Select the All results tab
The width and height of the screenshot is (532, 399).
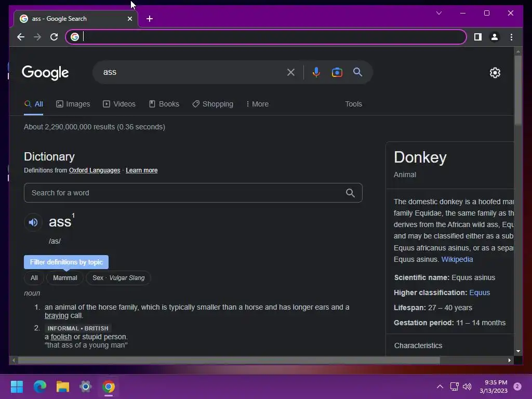tap(34, 104)
